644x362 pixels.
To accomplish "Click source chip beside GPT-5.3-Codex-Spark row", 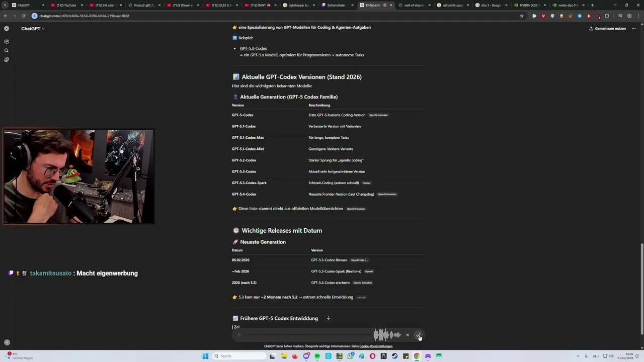I will (x=366, y=183).
